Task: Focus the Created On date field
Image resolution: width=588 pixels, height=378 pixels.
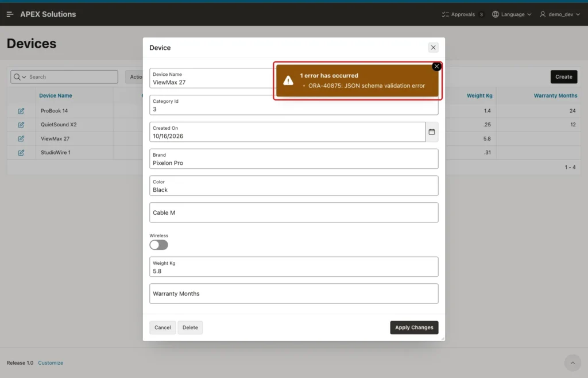Action: click(x=287, y=132)
